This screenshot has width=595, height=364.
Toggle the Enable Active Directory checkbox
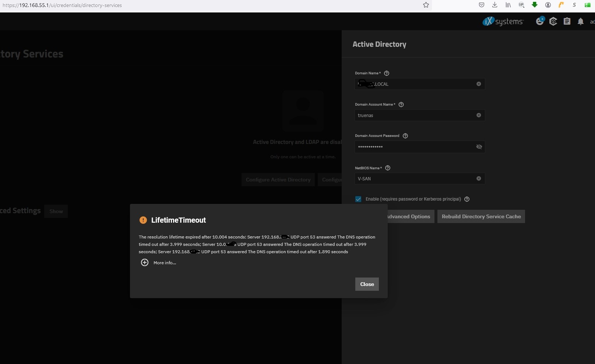click(x=358, y=199)
